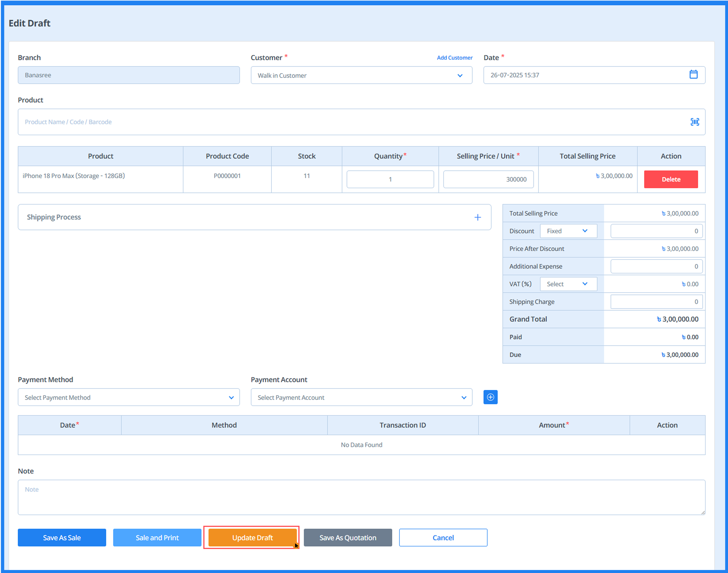Click the orange Update Draft button
This screenshot has width=728, height=573.
(252, 537)
